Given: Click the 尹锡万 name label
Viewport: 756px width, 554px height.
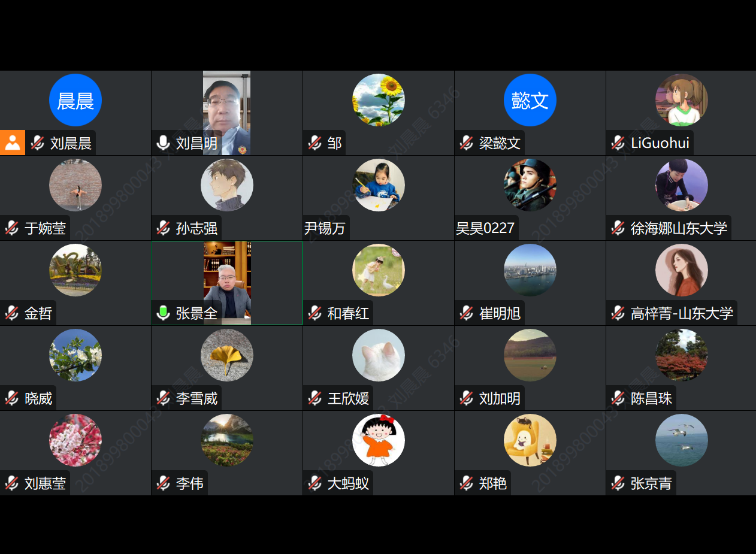Looking at the screenshot, I should click(325, 228).
